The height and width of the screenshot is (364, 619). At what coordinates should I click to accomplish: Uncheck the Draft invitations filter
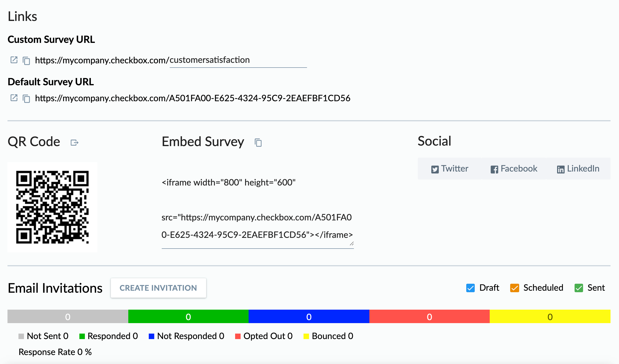[470, 288]
